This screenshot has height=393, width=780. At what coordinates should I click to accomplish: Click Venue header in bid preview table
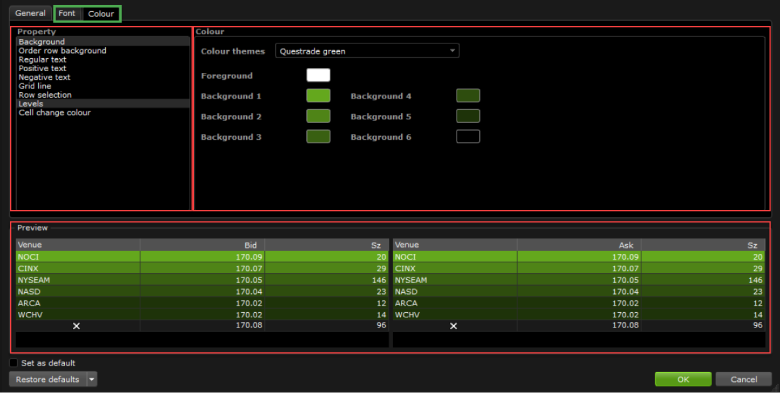point(78,245)
